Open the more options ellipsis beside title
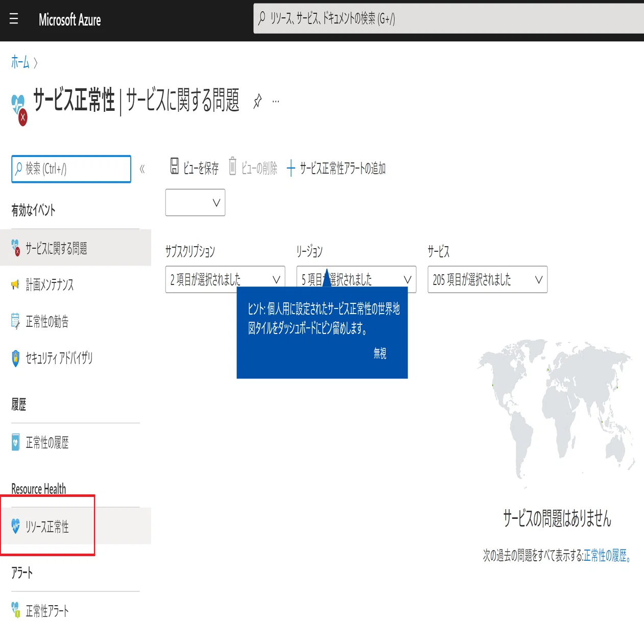The height and width of the screenshot is (644, 644). point(276,101)
